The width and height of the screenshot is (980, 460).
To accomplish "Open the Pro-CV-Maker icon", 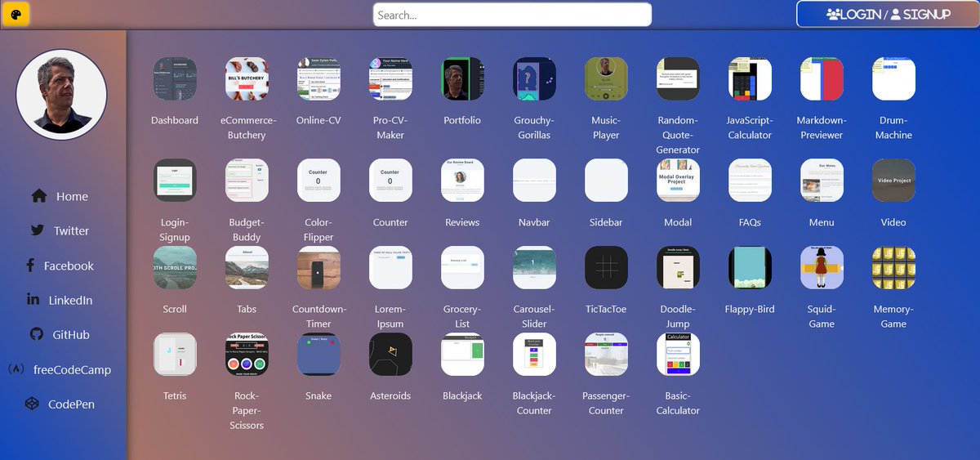I will click(390, 78).
